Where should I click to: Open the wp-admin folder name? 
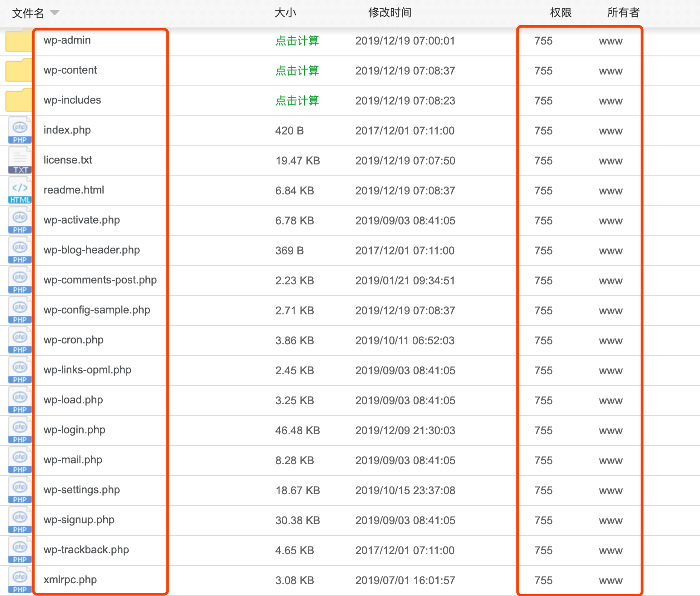[x=67, y=40]
